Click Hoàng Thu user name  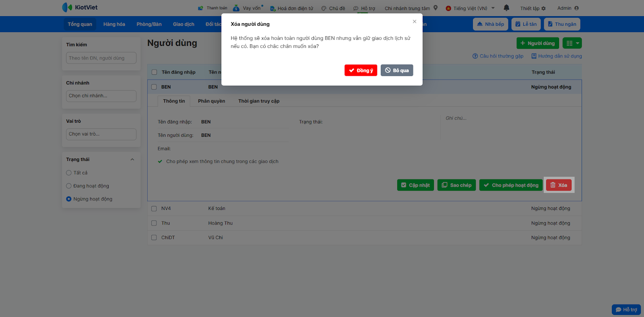point(220,223)
